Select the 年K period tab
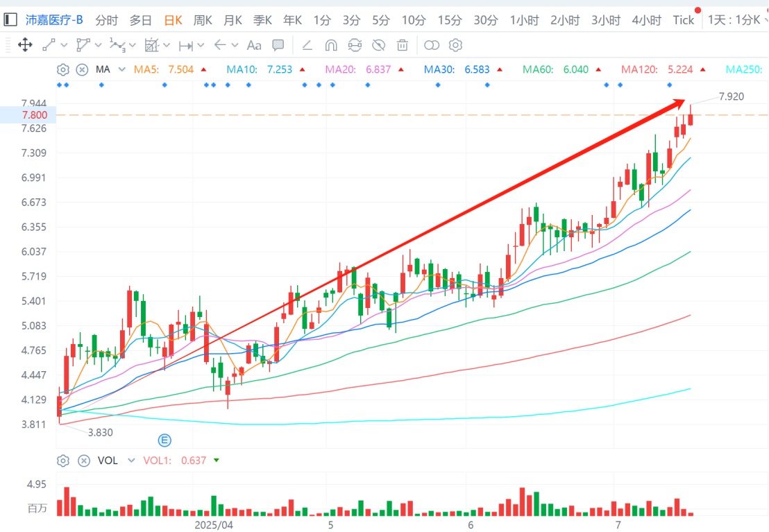The height and width of the screenshot is (532, 769). pos(292,20)
